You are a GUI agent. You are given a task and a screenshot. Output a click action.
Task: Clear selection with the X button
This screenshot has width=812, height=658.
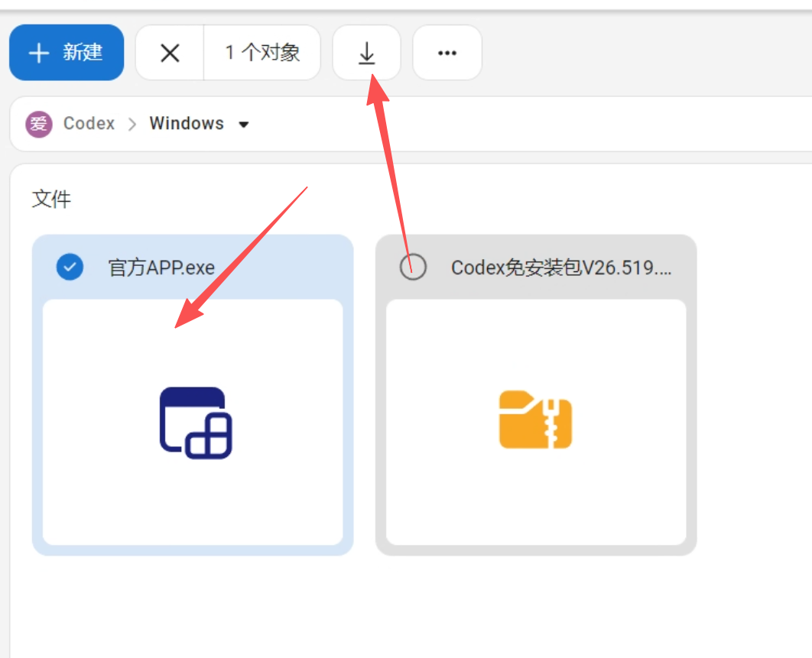[x=170, y=53]
